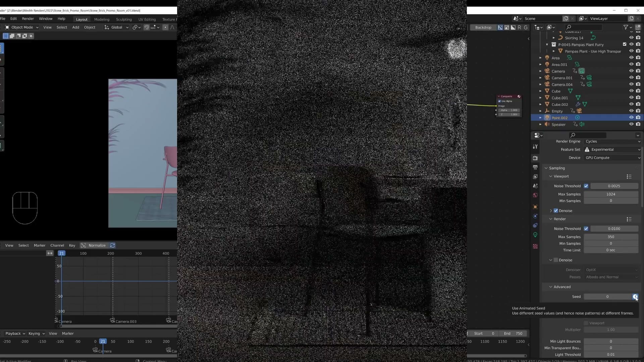The image size is (644, 362).
Task: Toggle snapping magnet icon in viewport header
Action: (x=147, y=27)
